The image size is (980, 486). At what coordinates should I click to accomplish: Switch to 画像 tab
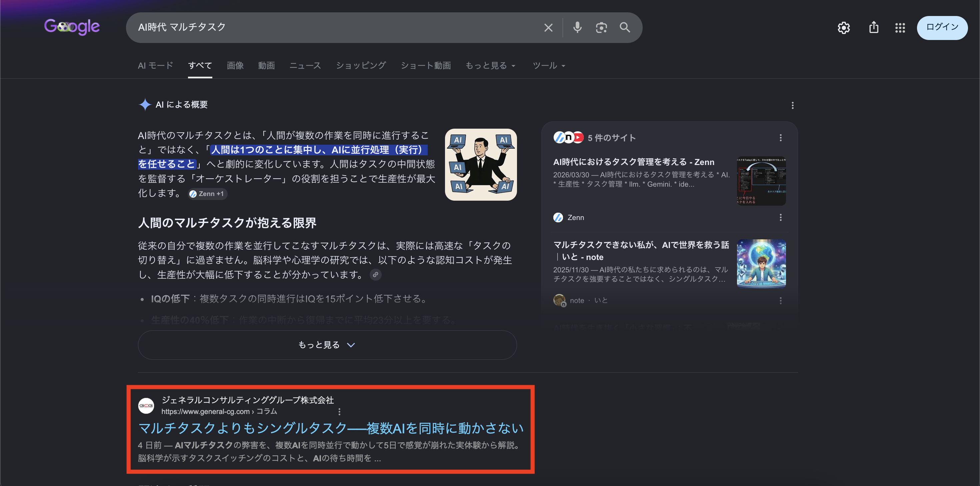235,65
